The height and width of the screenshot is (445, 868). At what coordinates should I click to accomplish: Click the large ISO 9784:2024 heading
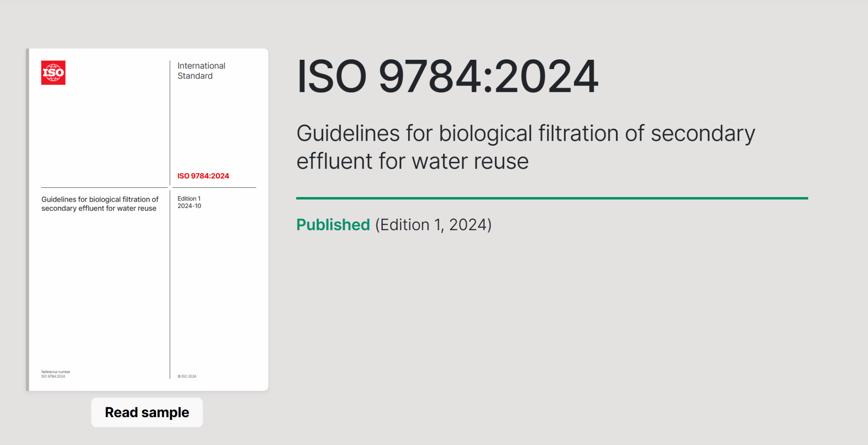pos(447,77)
